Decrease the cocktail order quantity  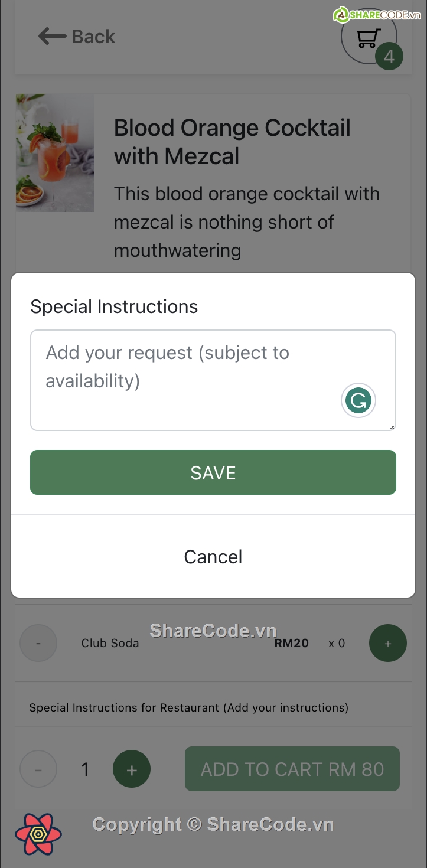coord(38,769)
